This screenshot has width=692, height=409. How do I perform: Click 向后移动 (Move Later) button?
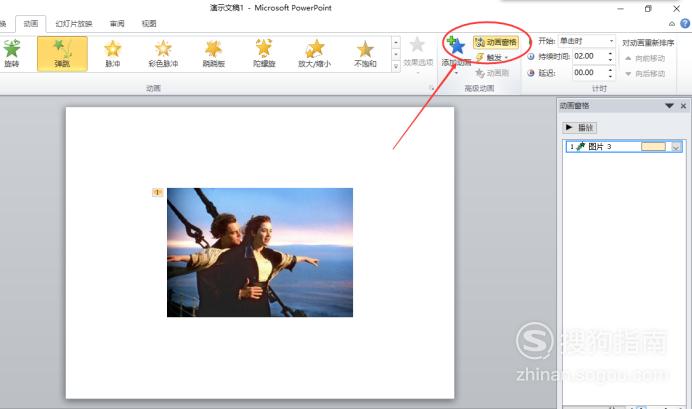(x=645, y=74)
